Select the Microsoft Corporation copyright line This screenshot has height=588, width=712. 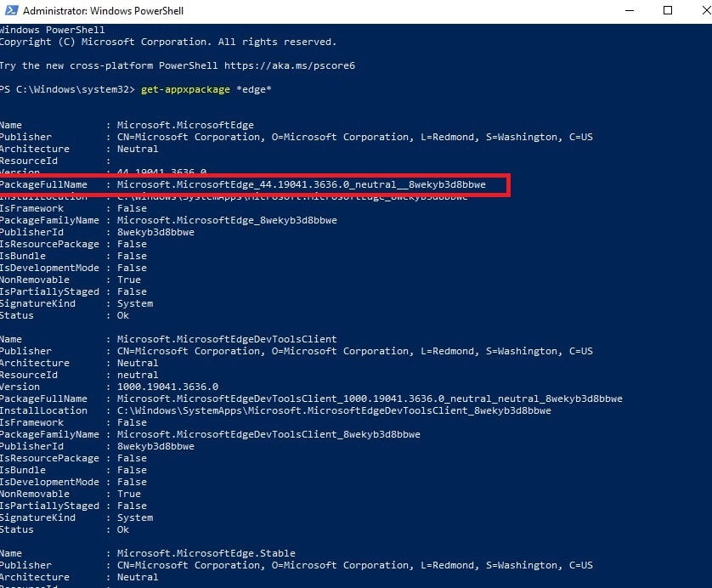coord(170,41)
